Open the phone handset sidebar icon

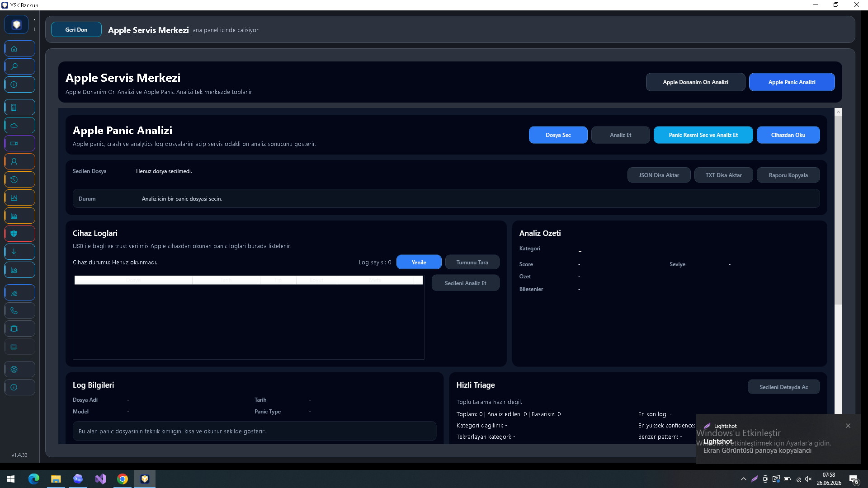19,310
